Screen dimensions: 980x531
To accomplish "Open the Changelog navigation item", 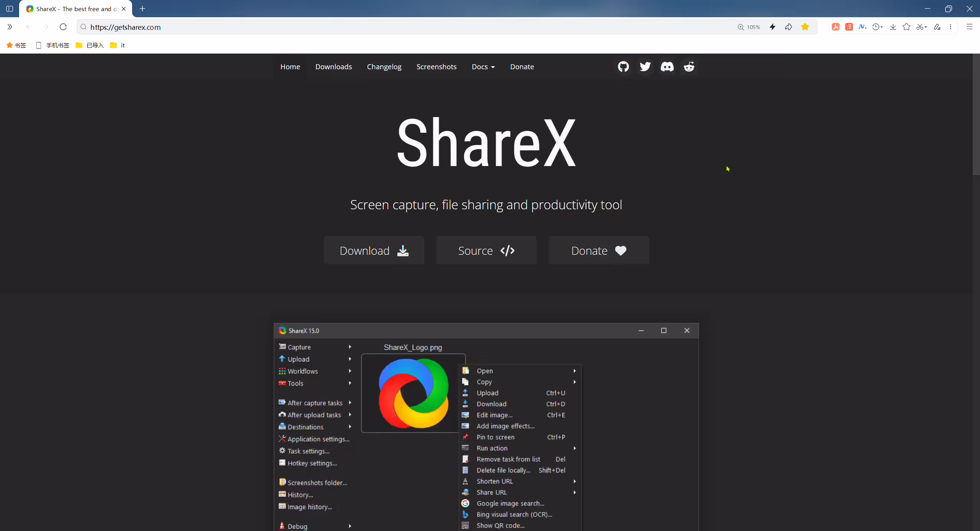I will 384,67.
